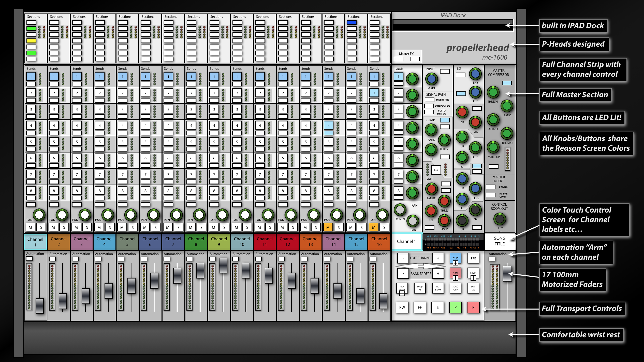
Task: Start playback with the green P button
Action: coord(455,307)
